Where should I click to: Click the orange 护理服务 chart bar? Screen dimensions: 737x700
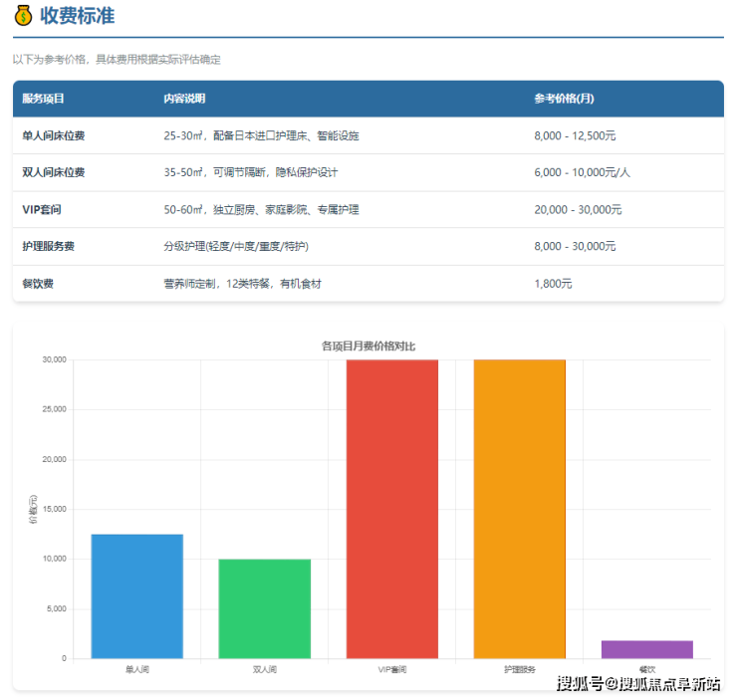pyautogui.click(x=519, y=508)
